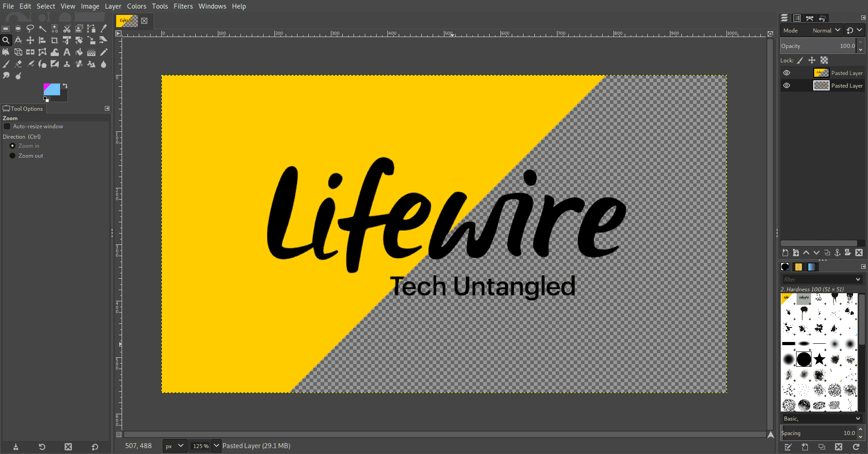Choose the Move tool
Viewport: 868px width, 454px height.
[30, 40]
